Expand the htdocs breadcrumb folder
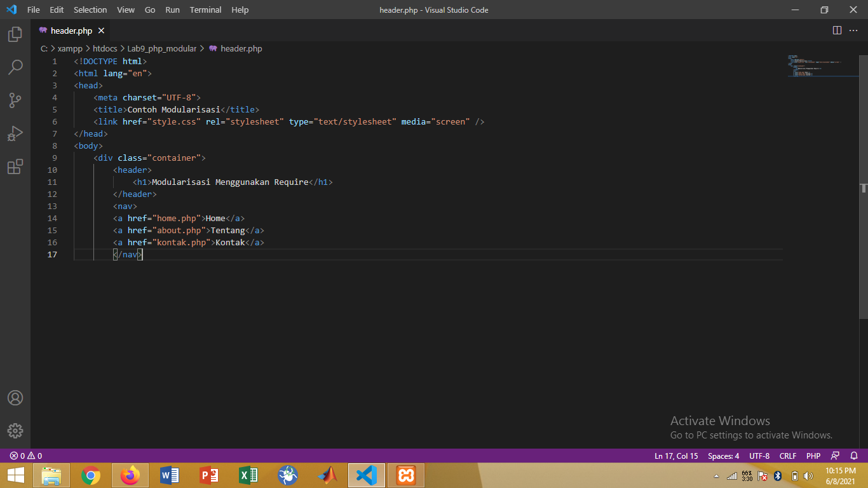Image resolution: width=868 pixels, height=488 pixels. click(105, 48)
